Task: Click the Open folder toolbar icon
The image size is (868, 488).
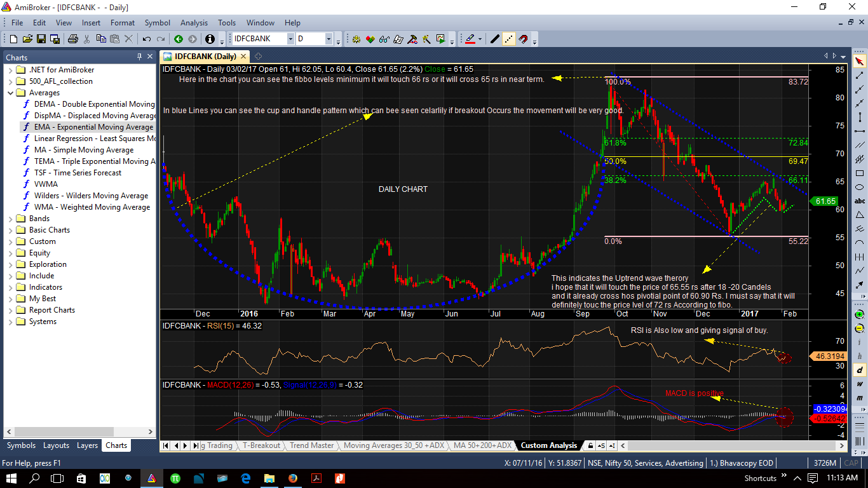Action: (x=27, y=39)
